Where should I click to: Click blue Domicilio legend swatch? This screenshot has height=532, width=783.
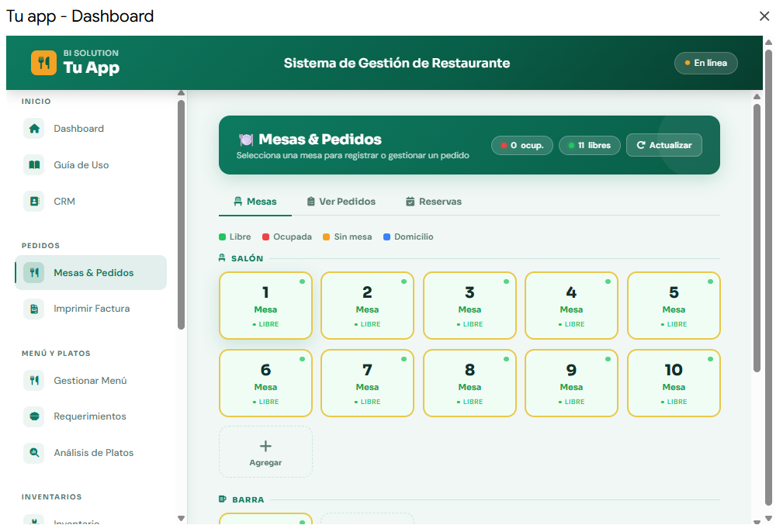coord(386,237)
